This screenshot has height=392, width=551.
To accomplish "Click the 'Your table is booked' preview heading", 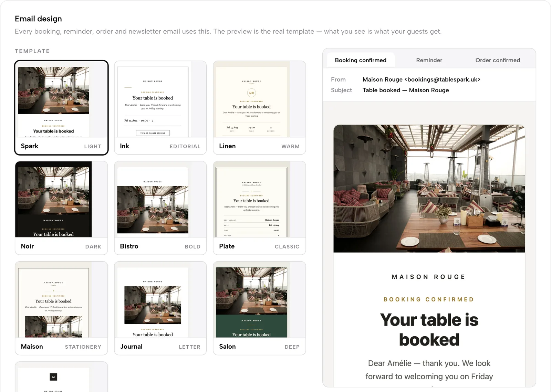I will 429,330.
